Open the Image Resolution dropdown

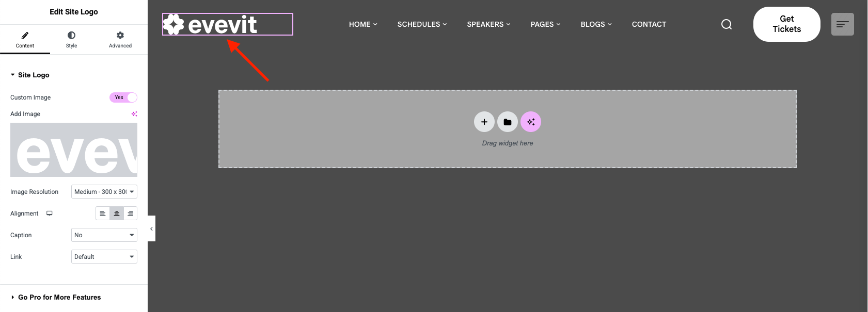coord(104,192)
